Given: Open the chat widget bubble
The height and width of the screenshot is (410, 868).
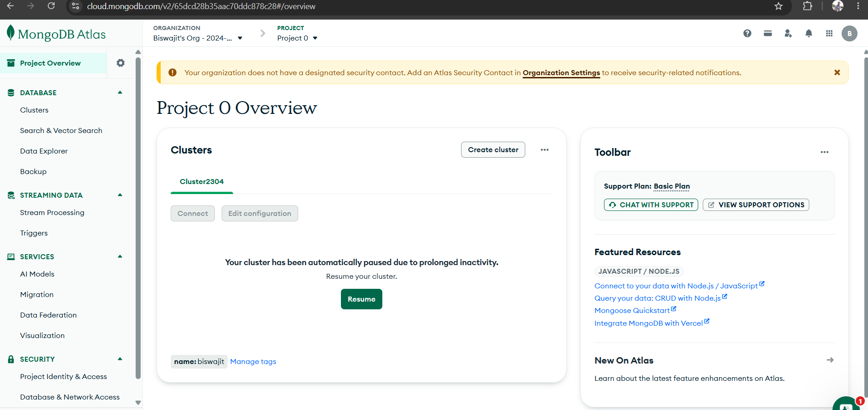Looking at the screenshot, I should [x=847, y=405].
